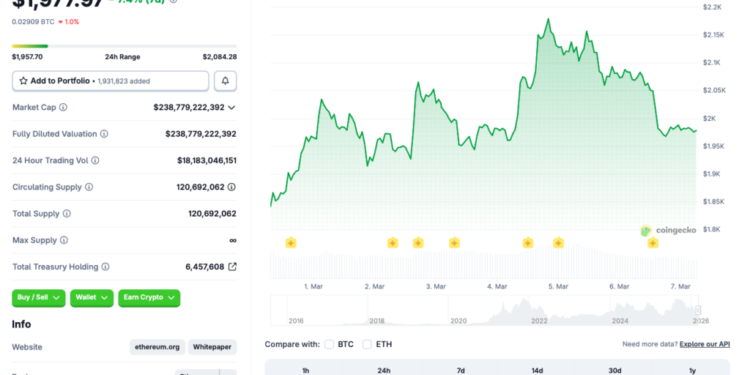This screenshot has width=750, height=375.
Task: Select the 1h time range tab
Action: 306,370
